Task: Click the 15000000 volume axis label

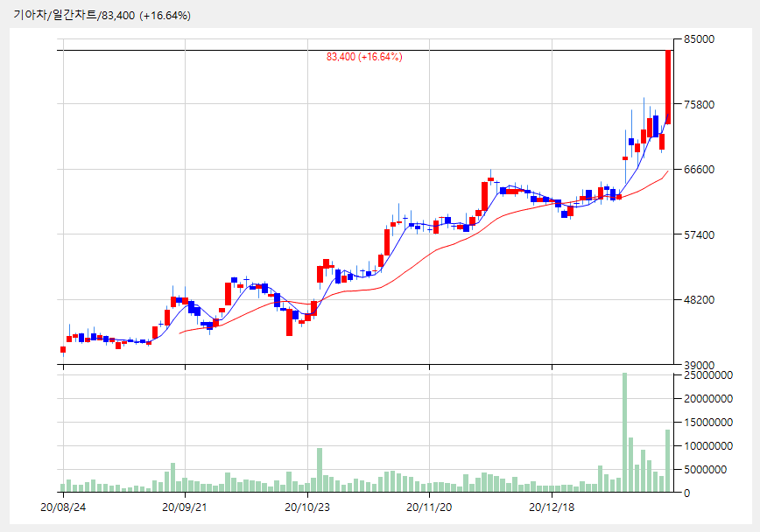Action: coord(708,422)
